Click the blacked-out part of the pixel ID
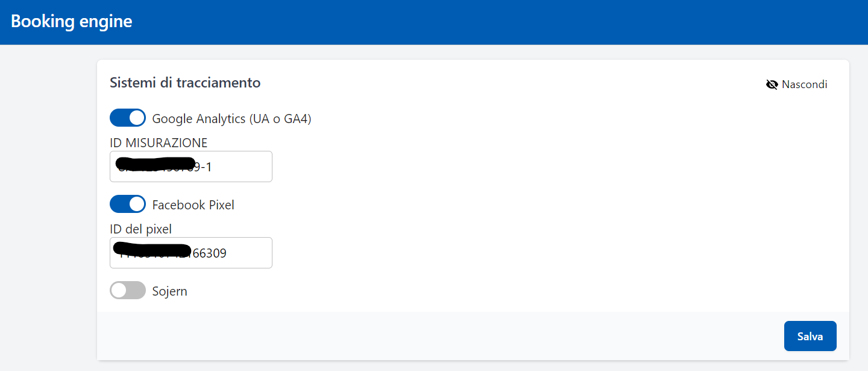Viewport: 868px width, 371px height. [152, 249]
